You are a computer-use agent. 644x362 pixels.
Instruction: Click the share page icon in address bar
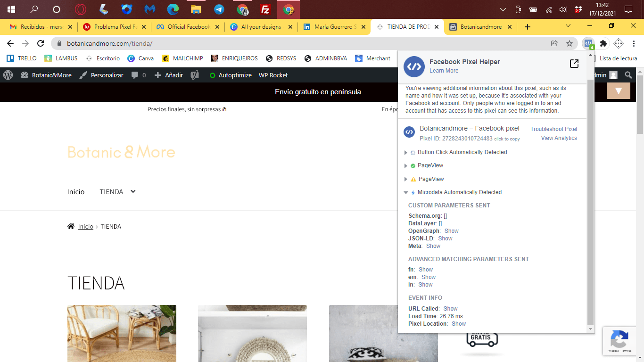554,43
